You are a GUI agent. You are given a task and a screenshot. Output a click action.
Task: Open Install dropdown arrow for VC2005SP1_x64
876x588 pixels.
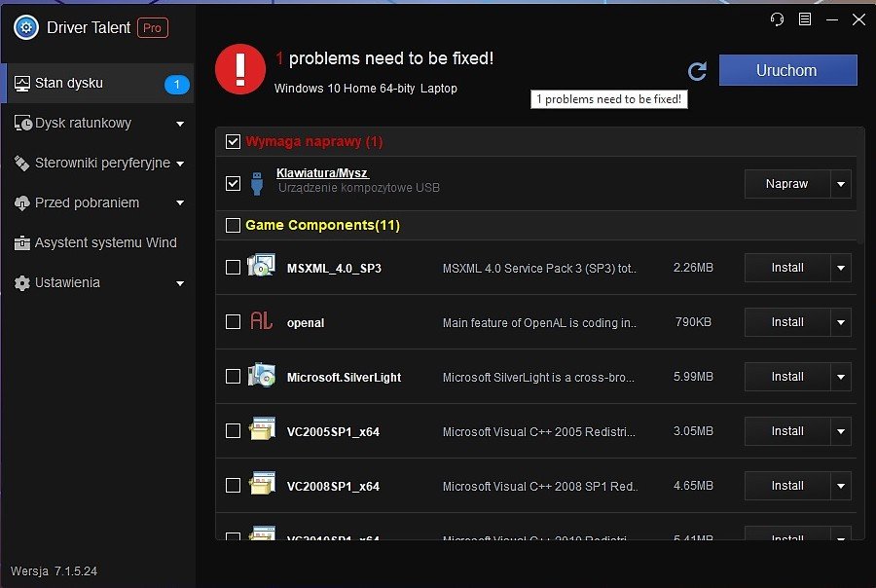coord(841,431)
